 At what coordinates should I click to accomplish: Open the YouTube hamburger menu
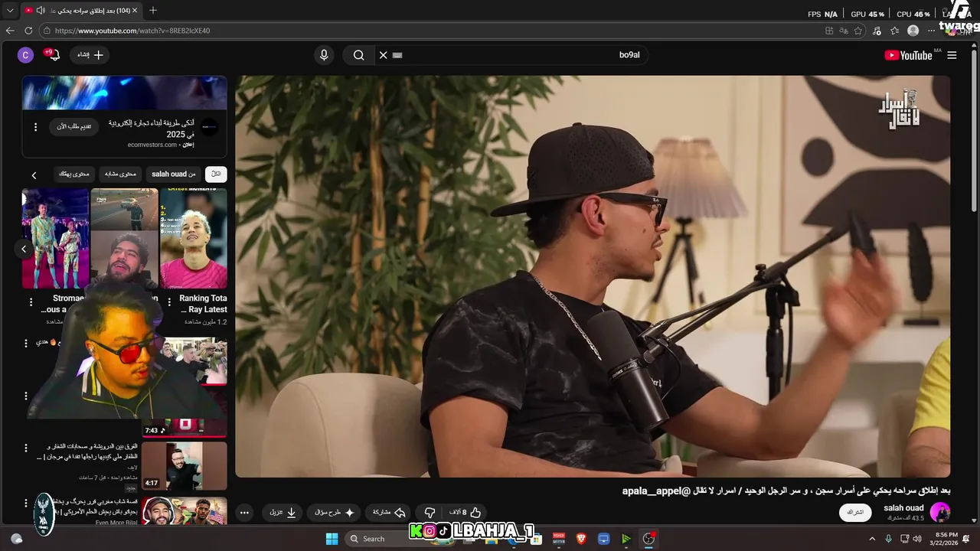pyautogui.click(x=952, y=55)
